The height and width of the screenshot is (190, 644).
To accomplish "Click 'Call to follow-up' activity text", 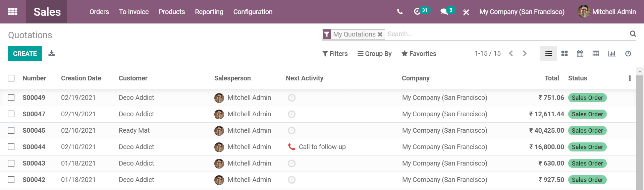I will click(322, 147).
